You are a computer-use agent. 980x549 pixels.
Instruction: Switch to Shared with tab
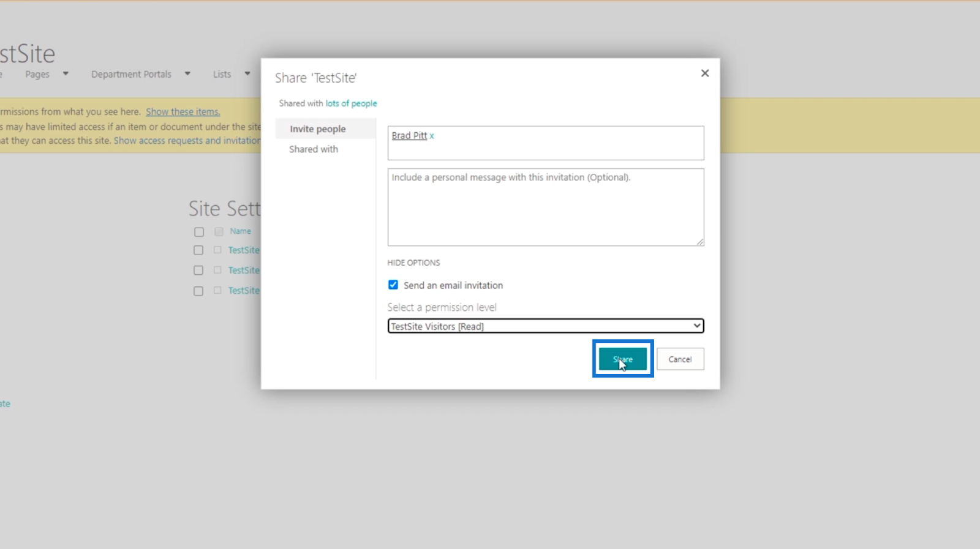314,149
